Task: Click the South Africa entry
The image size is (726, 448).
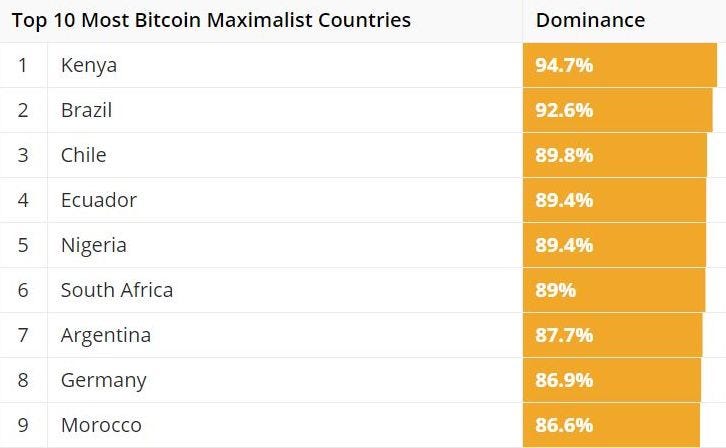Action: [x=117, y=290]
